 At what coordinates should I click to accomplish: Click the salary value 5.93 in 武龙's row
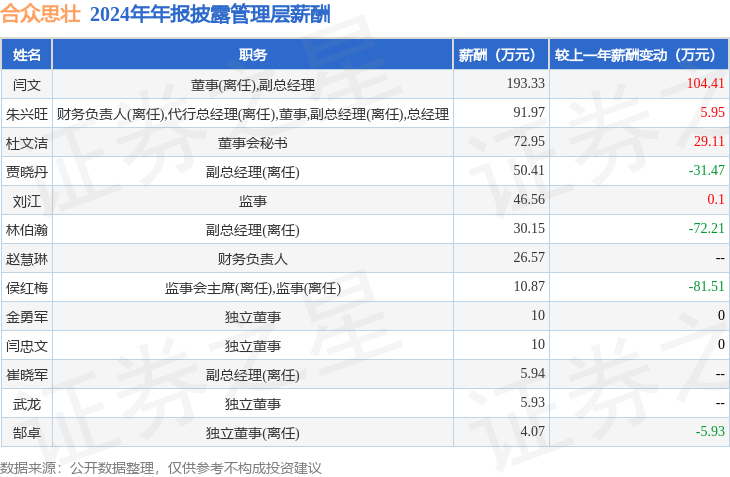(533, 402)
